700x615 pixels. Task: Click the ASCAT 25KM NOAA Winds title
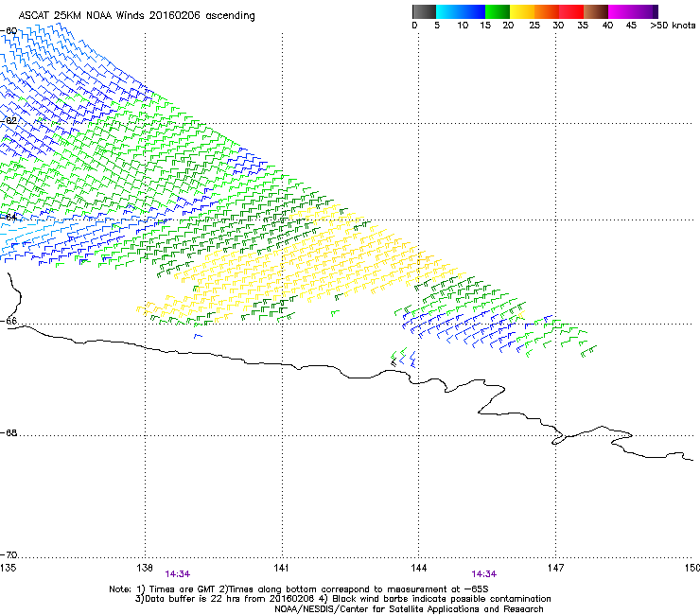pos(136,16)
